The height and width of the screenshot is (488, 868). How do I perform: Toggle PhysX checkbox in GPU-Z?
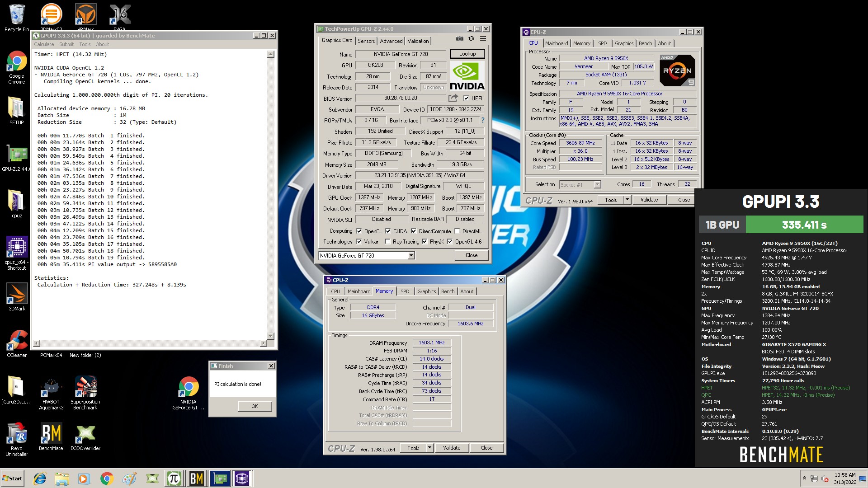tap(425, 242)
